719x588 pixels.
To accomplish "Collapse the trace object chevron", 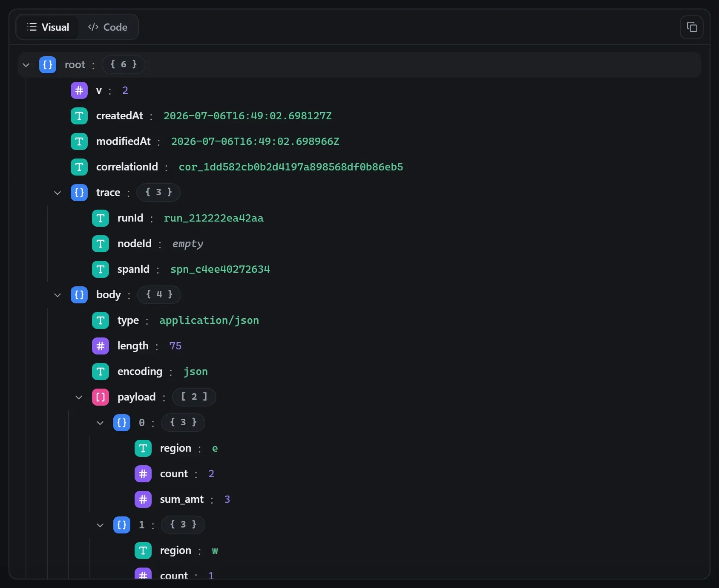I will point(58,193).
